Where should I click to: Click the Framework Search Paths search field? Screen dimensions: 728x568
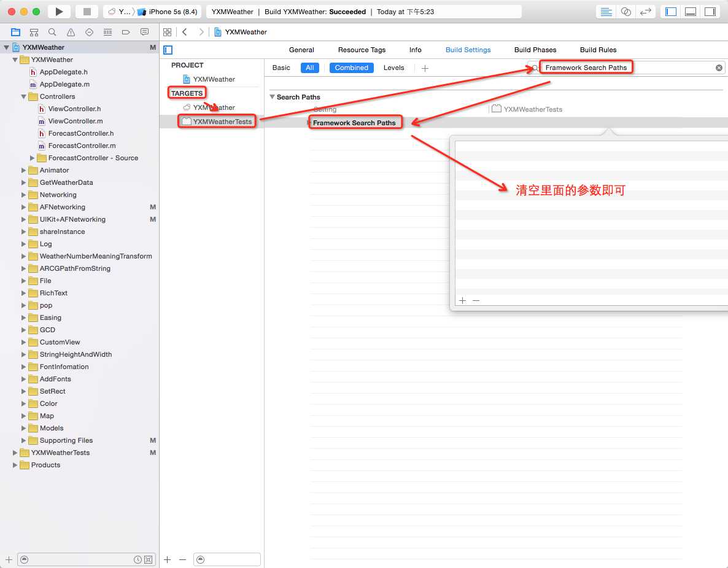[x=625, y=68]
